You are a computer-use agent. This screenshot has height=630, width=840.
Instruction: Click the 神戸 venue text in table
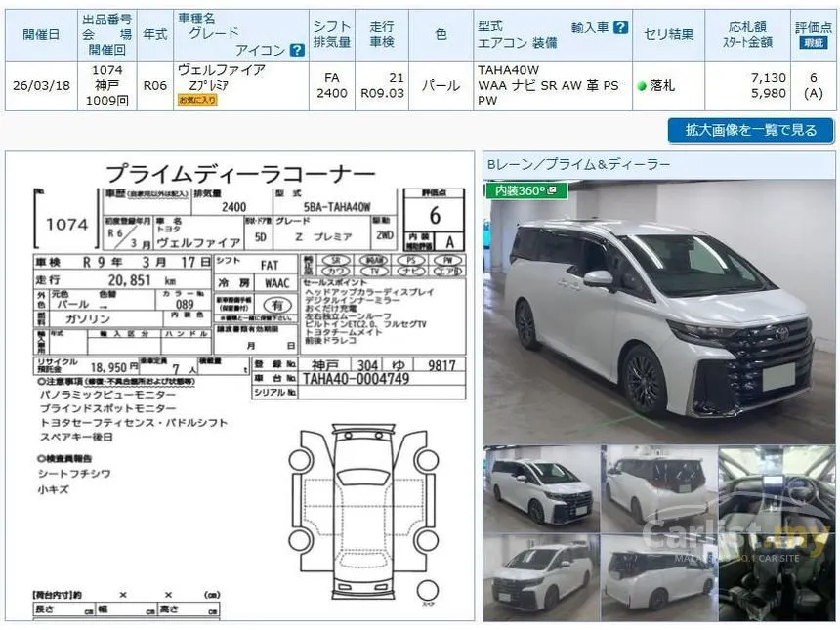pyautogui.click(x=107, y=85)
